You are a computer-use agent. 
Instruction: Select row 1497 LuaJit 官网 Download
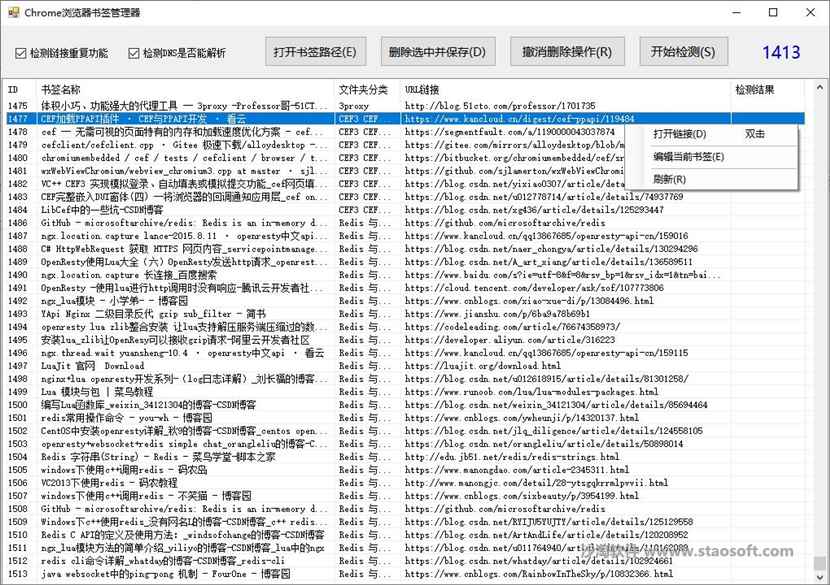[x=404, y=366]
